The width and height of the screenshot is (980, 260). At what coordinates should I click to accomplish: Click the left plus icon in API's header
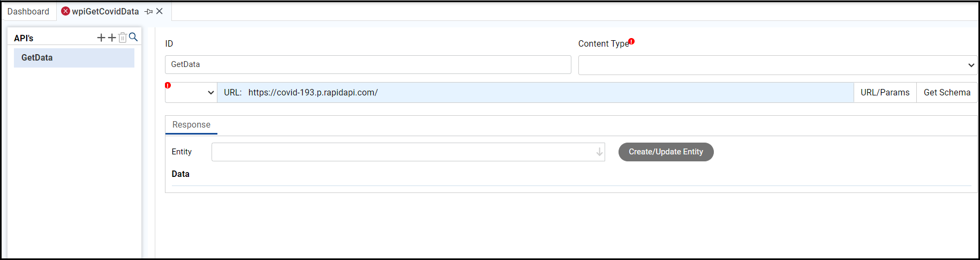pos(101,38)
